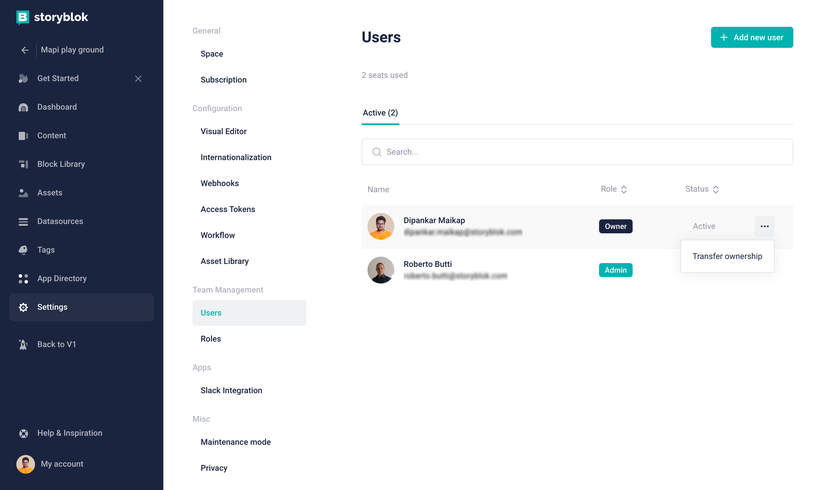
Task: Dismiss the Get Started item
Action: 138,79
